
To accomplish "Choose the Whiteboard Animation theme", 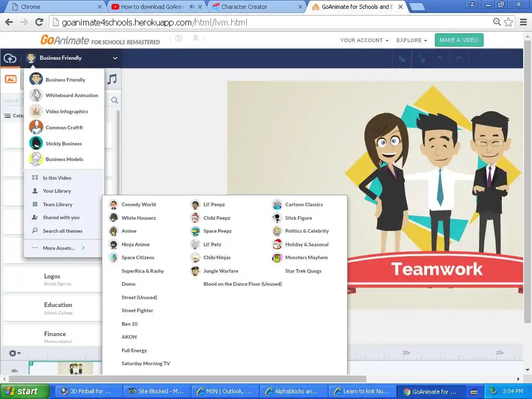I will 64,96.
